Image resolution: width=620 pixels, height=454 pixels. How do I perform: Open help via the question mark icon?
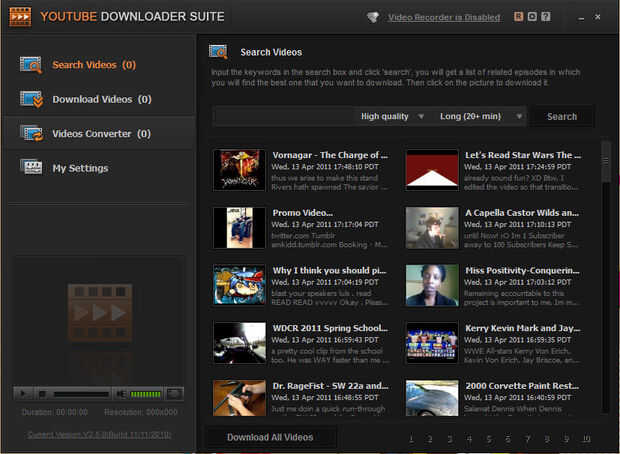click(x=546, y=17)
